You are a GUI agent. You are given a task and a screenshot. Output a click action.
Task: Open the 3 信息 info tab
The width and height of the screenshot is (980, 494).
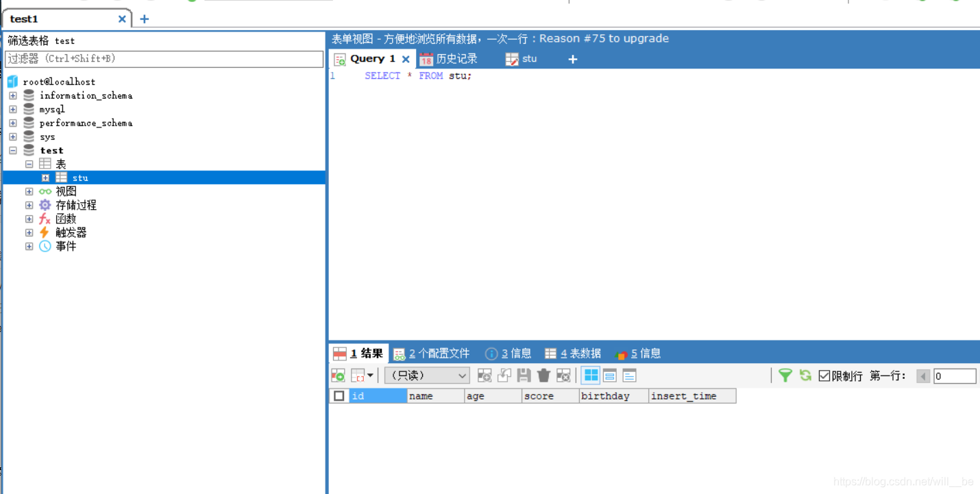coord(509,354)
